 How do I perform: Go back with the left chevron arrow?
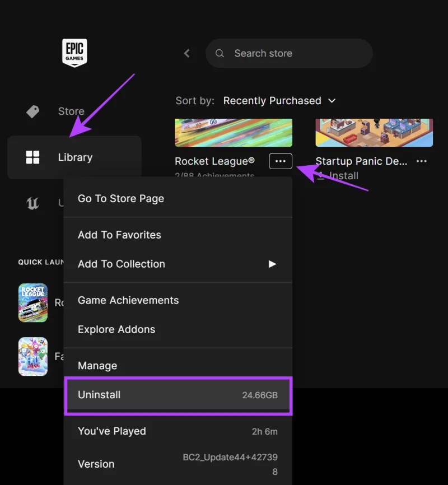click(x=186, y=53)
